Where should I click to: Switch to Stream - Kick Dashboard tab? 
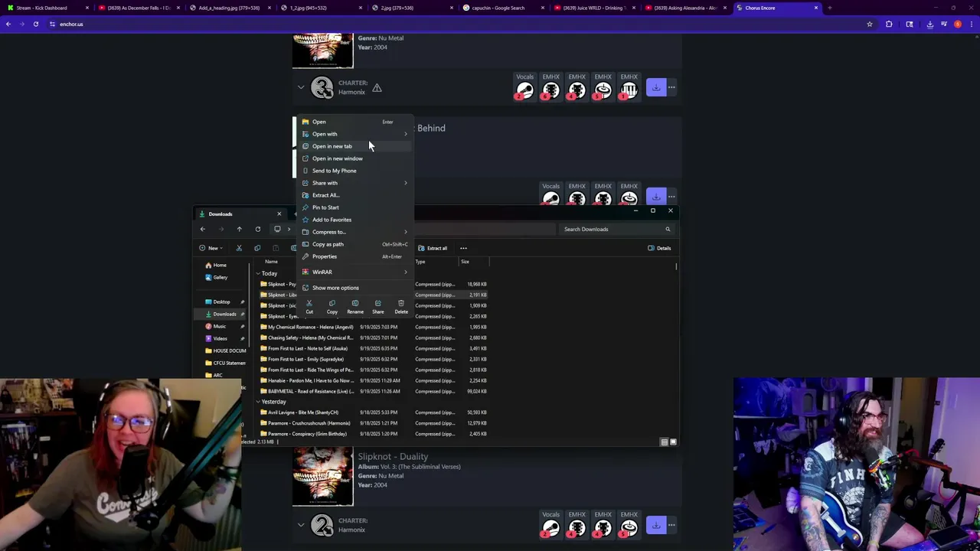(46, 8)
